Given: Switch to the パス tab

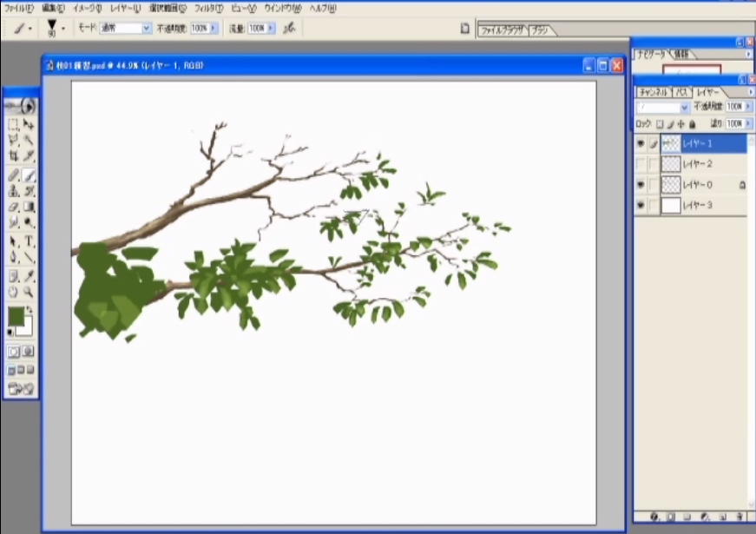Looking at the screenshot, I should (681, 92).
